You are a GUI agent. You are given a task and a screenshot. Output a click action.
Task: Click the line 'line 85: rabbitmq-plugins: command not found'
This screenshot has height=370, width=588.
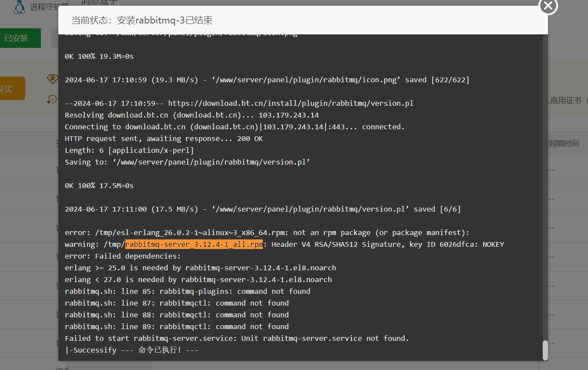click(188, 291)
